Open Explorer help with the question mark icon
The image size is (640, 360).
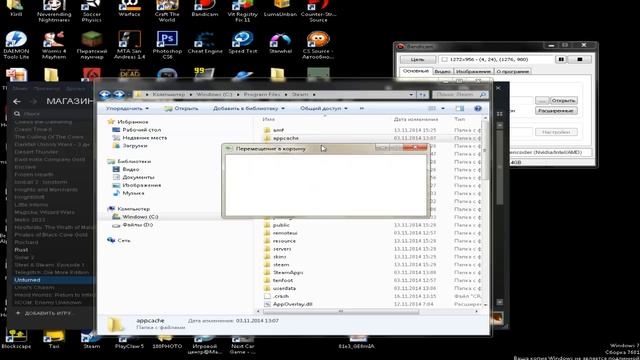[478, 109]
